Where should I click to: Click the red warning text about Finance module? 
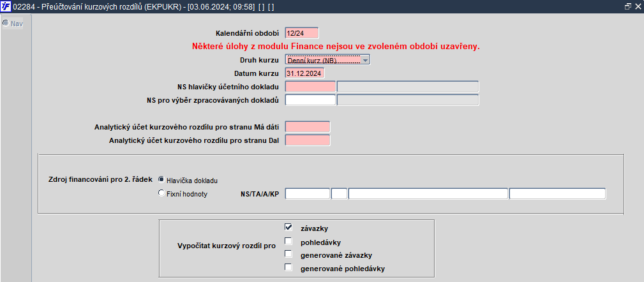(x=336, y=47)
